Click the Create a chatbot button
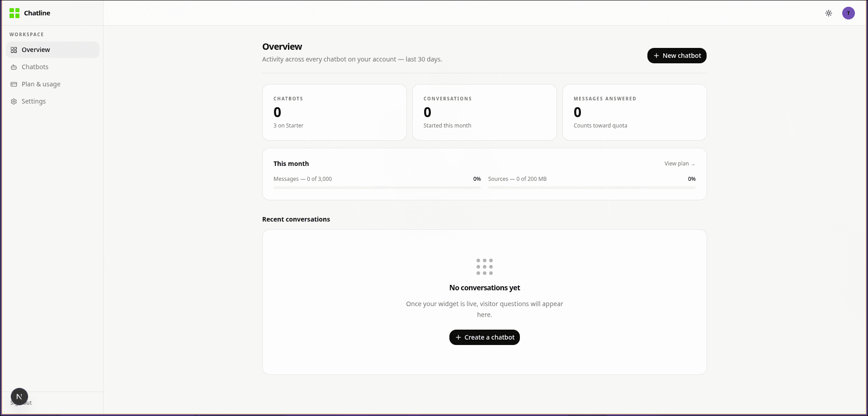Image resolution: width=868 pixels, height=416 pixels. pos(485,337)
